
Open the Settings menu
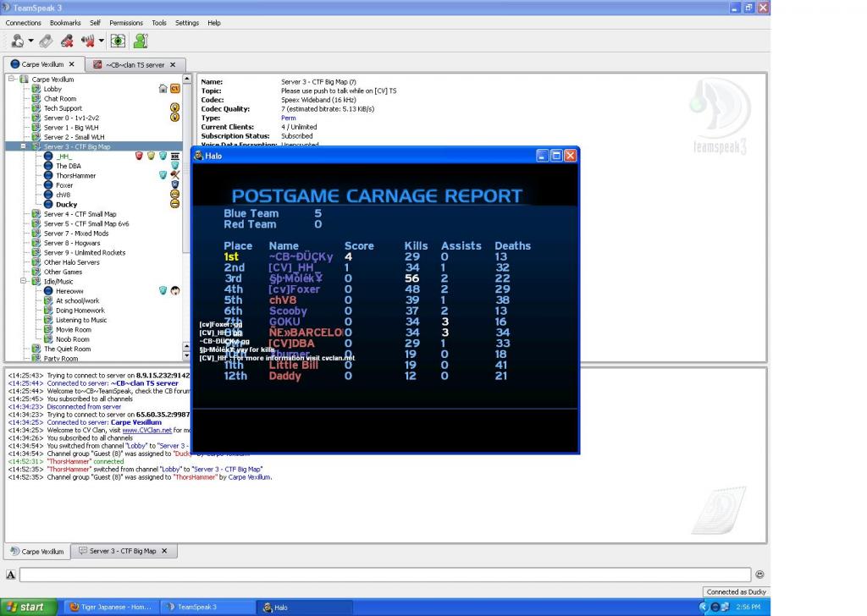point(187,23)
